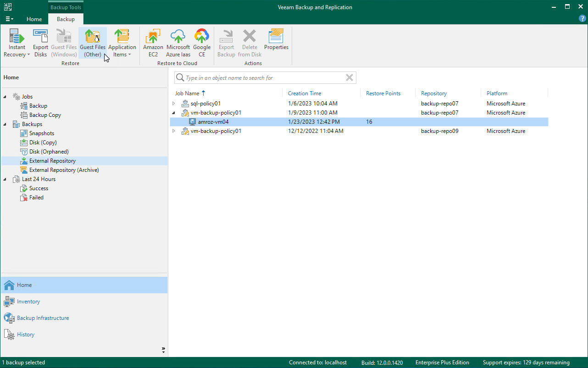This screenshot has height=368, width=588.
Task: Select Disk (Orphaned) in the tree
Action: tap(49, 152)
